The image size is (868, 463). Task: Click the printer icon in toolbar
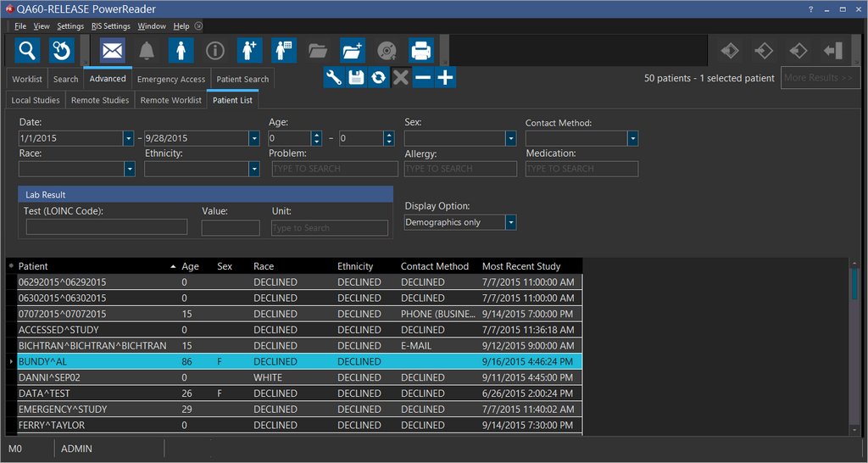coord(421,50)
